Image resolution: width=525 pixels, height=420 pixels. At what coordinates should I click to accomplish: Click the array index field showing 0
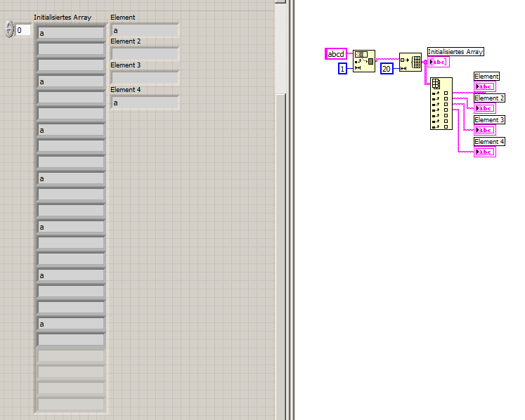(x=23, y=30)
